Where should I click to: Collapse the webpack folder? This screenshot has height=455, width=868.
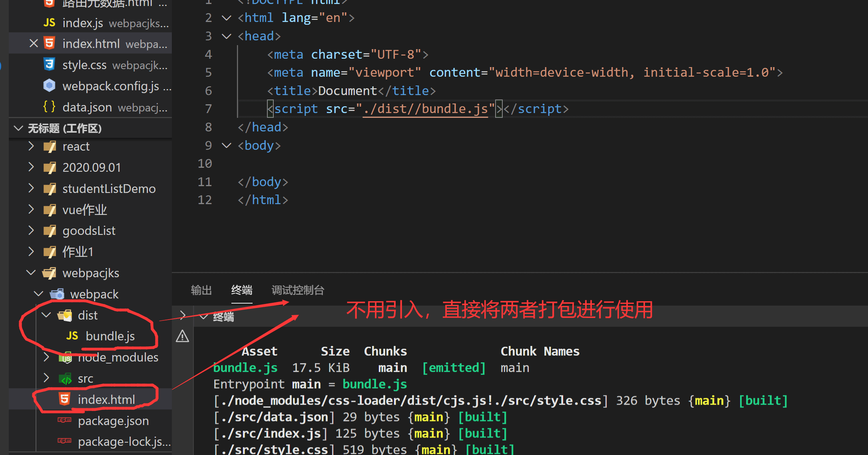point(39,294)
